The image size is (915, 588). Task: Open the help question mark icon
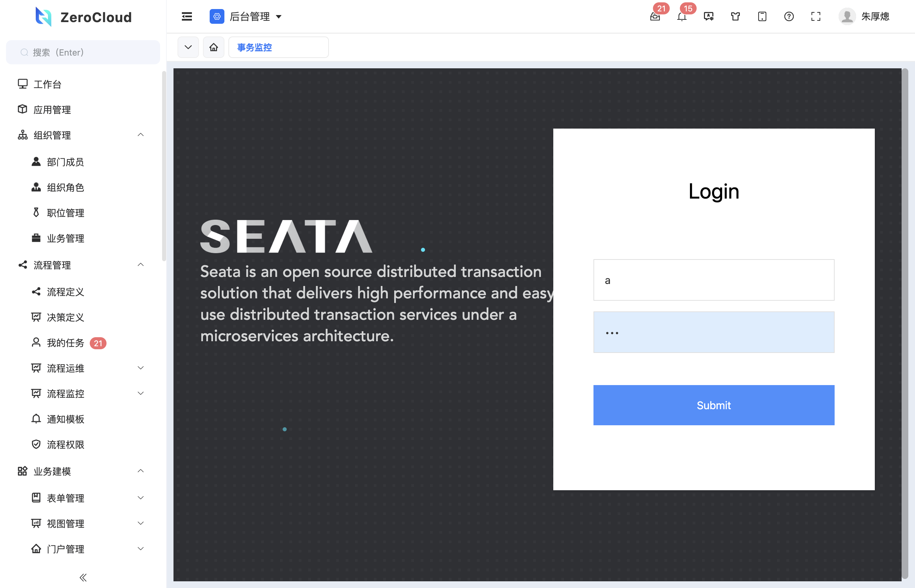point(789,16)
